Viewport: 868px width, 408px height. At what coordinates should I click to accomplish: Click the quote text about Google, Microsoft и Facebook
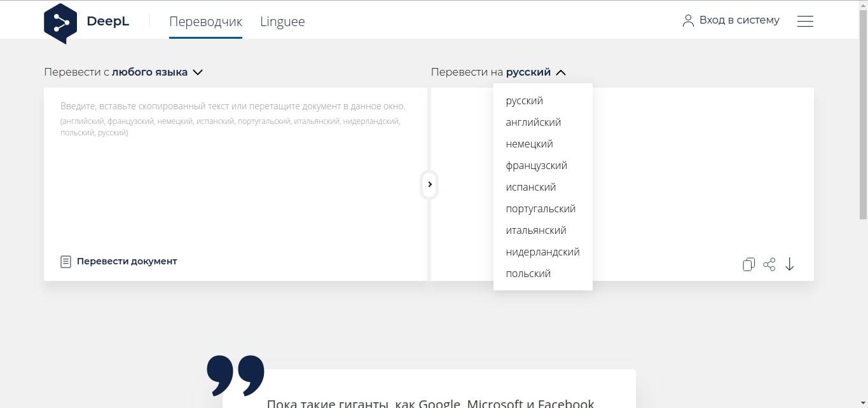tap(431, 403)
